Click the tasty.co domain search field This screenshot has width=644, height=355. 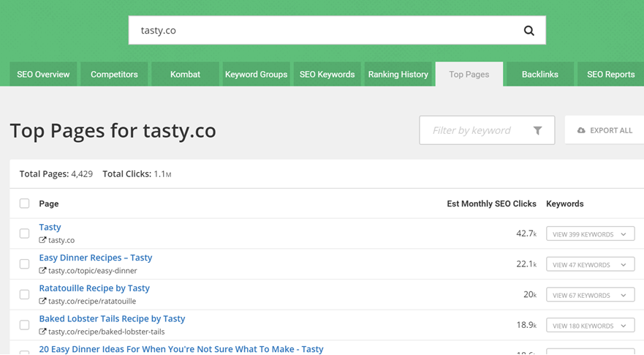point(337,31)
